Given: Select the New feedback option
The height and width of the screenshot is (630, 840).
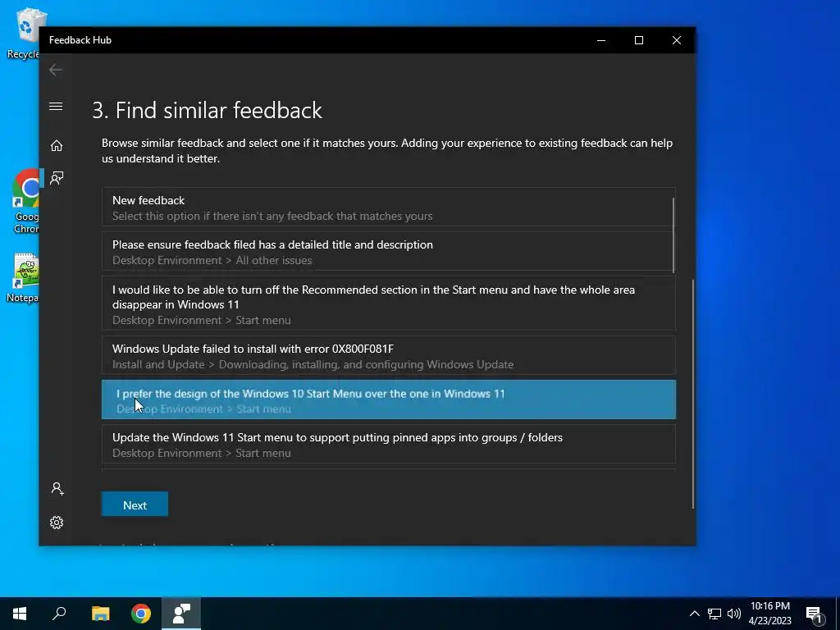Looking at the screenshot, I should (388, 208).
